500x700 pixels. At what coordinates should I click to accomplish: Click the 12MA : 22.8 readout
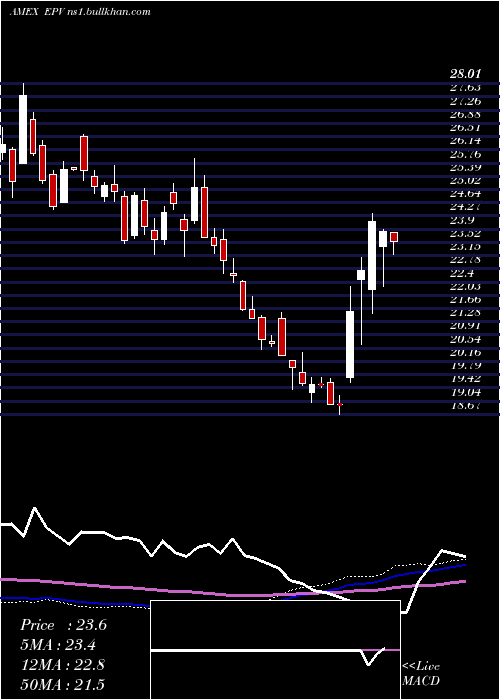pos(62,664)
